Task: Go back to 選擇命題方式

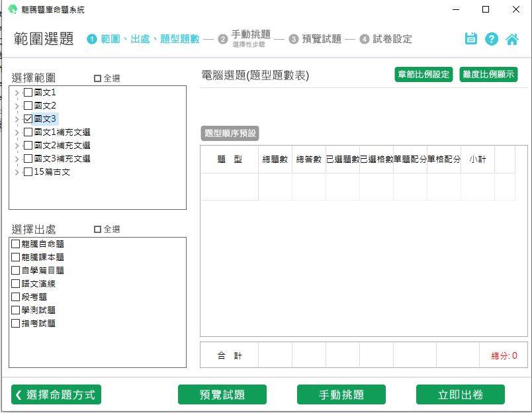Action: coord(56,394)
